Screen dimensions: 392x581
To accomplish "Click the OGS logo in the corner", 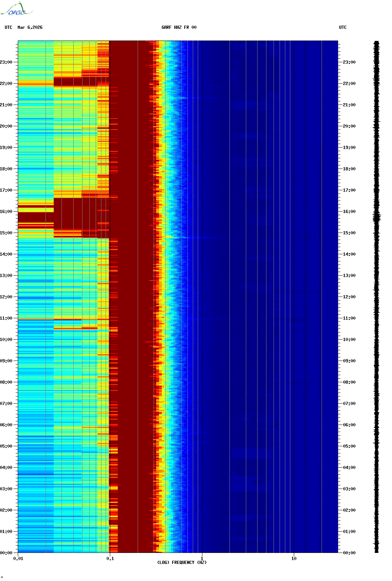I will click(x=16, y=10).
